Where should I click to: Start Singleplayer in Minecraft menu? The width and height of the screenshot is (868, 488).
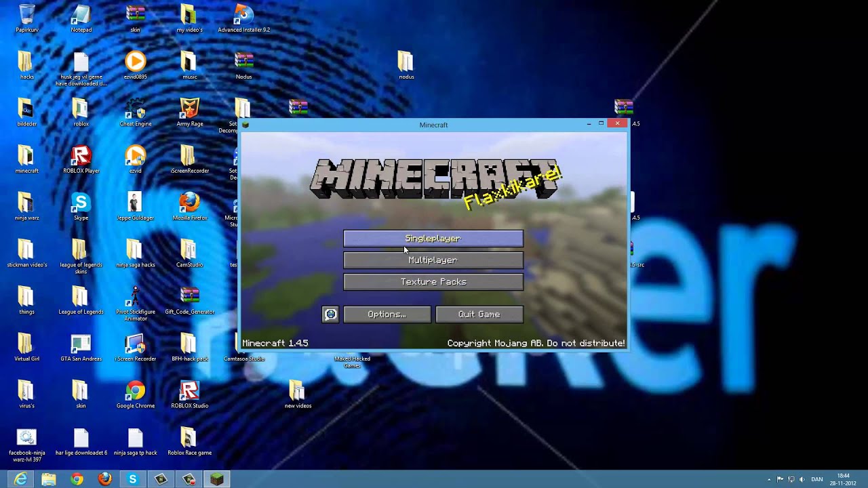tap(433, 239)
